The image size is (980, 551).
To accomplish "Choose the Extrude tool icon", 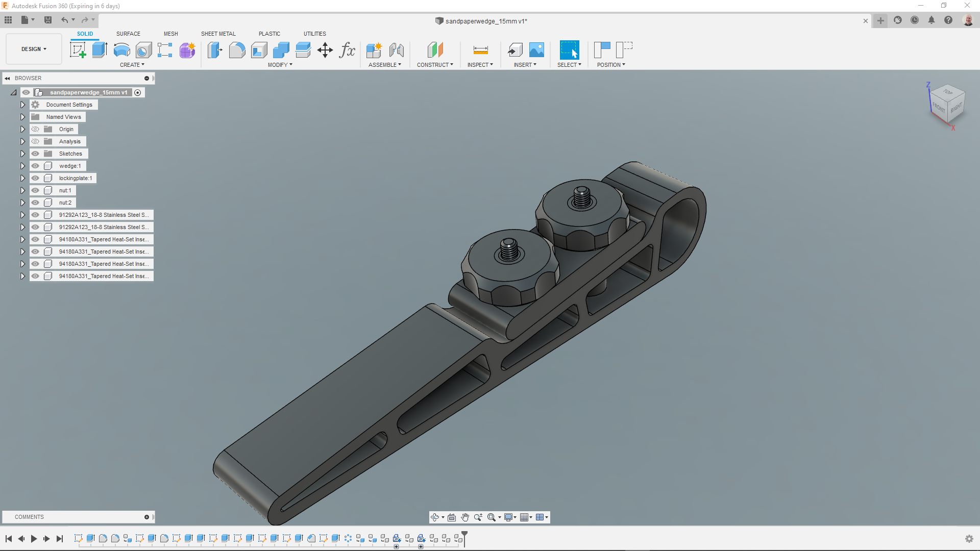I will [100, 50].
